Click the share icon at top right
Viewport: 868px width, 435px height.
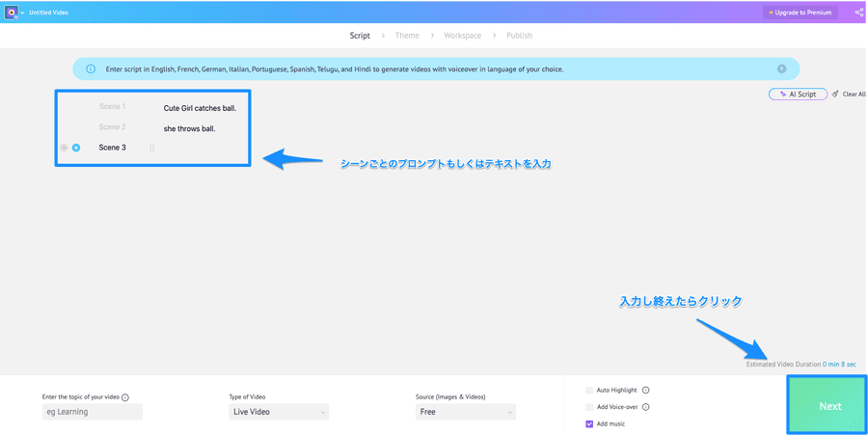click(859, 13)
